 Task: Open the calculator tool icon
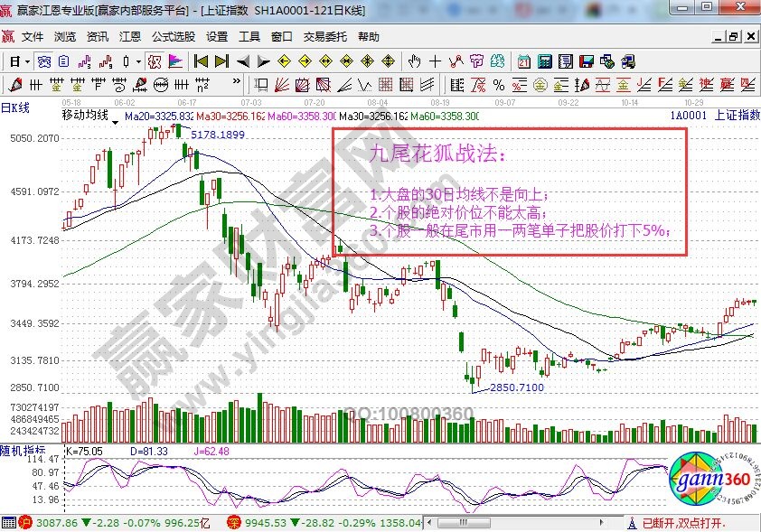point(545,62)
